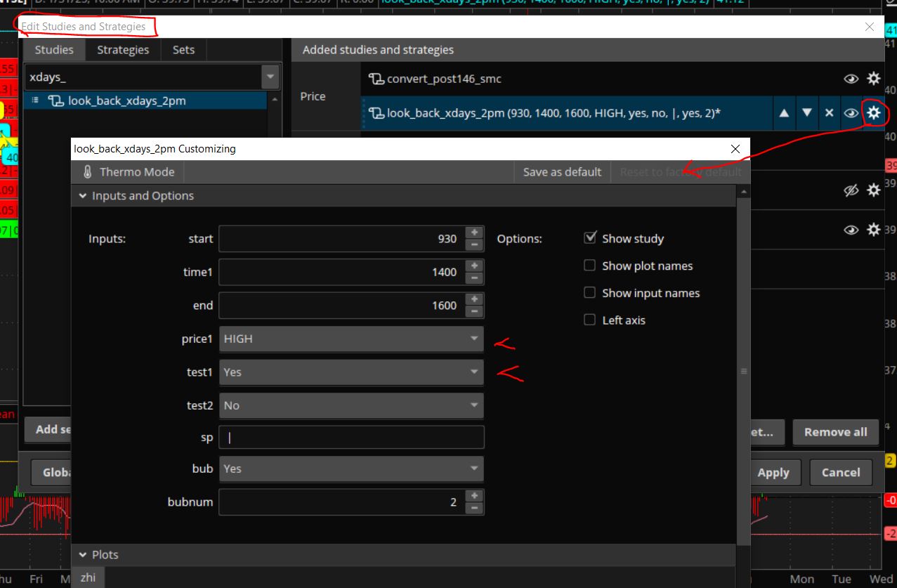Move look_back_xdays_2pm study up
Viewport: 897px width, 588px height.
point(784,113)
